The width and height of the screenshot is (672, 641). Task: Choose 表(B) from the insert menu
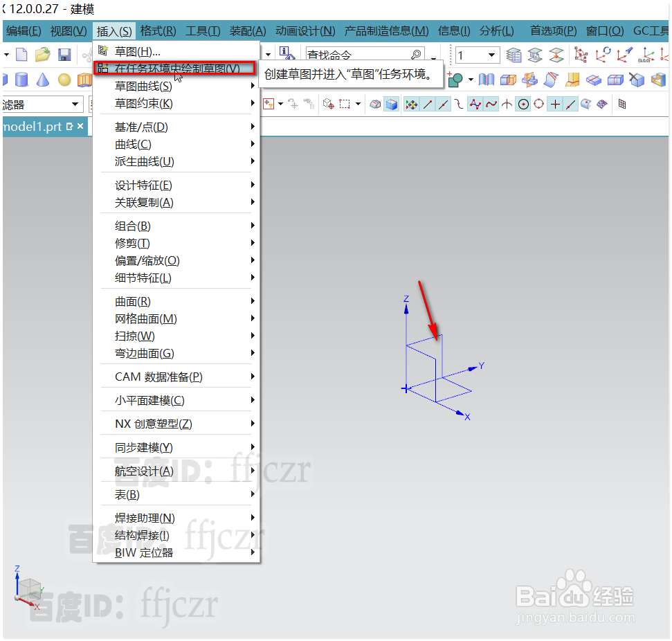pos(176,494)
